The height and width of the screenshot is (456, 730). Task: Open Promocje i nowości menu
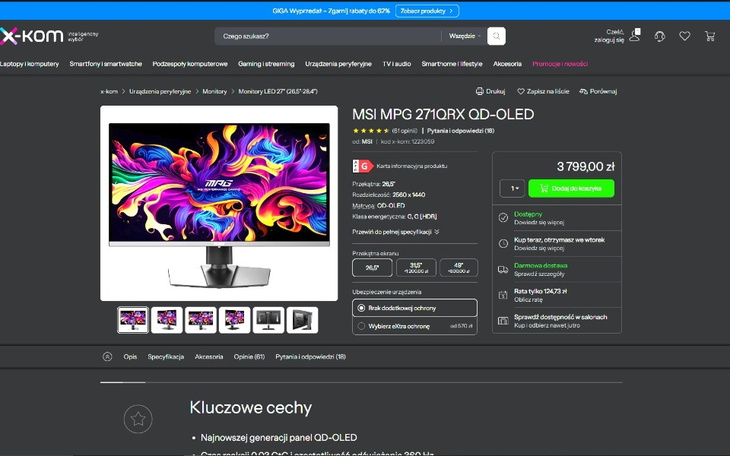point(560,64)
